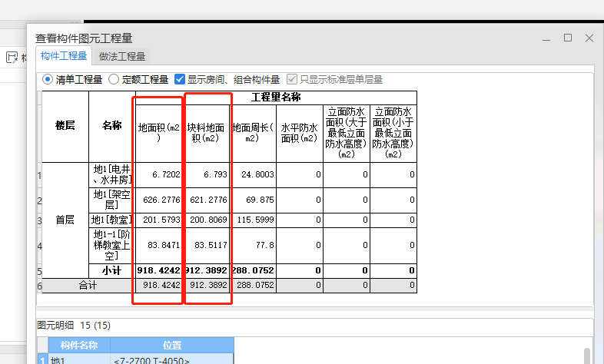Image resolution: width=604 pixels, height=364 pixels.
Task: Select 地1 row in 图元明细 list
Action: 79,359
